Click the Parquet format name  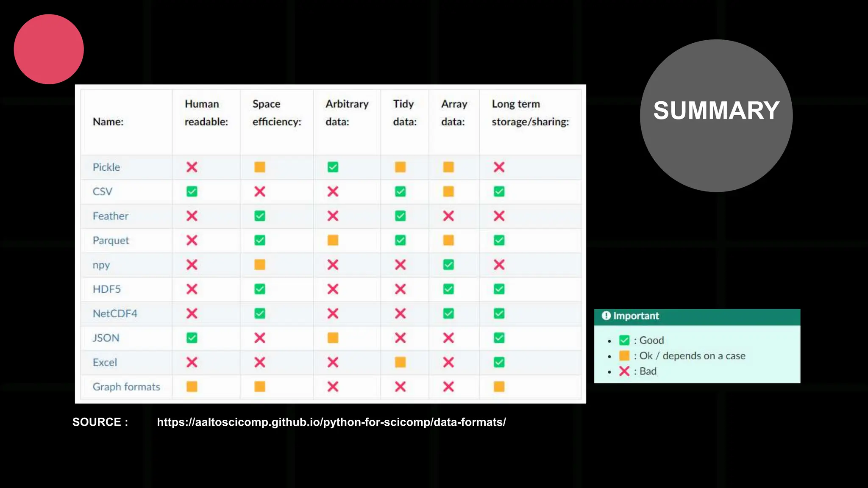(x=111, y=241)
